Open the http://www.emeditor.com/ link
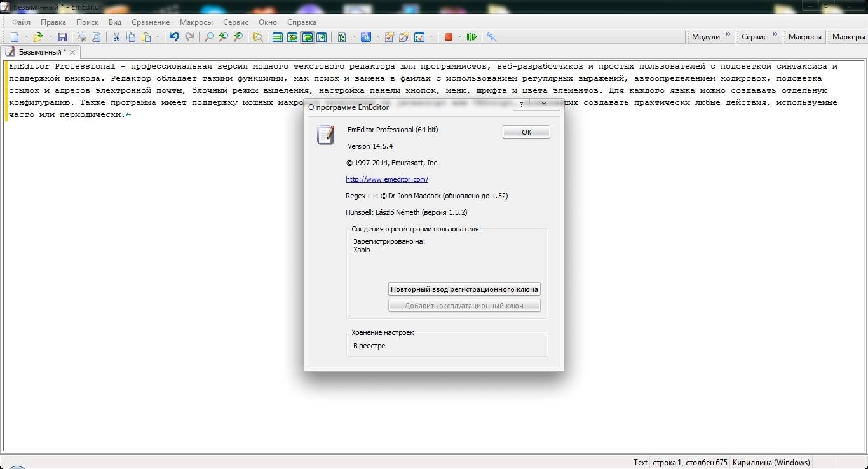The image size is (868, 469). click(387, 179)
